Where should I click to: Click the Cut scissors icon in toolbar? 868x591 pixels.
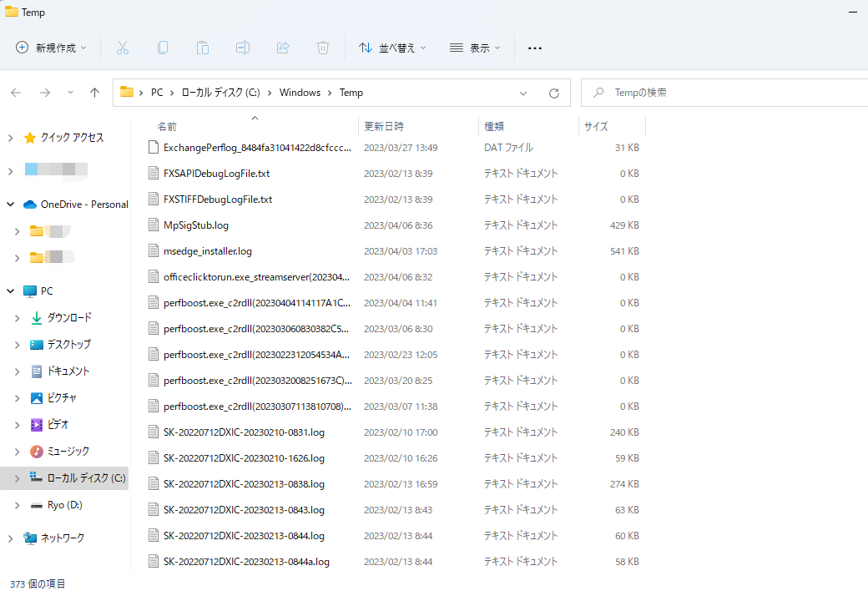(x=123, y=48)
